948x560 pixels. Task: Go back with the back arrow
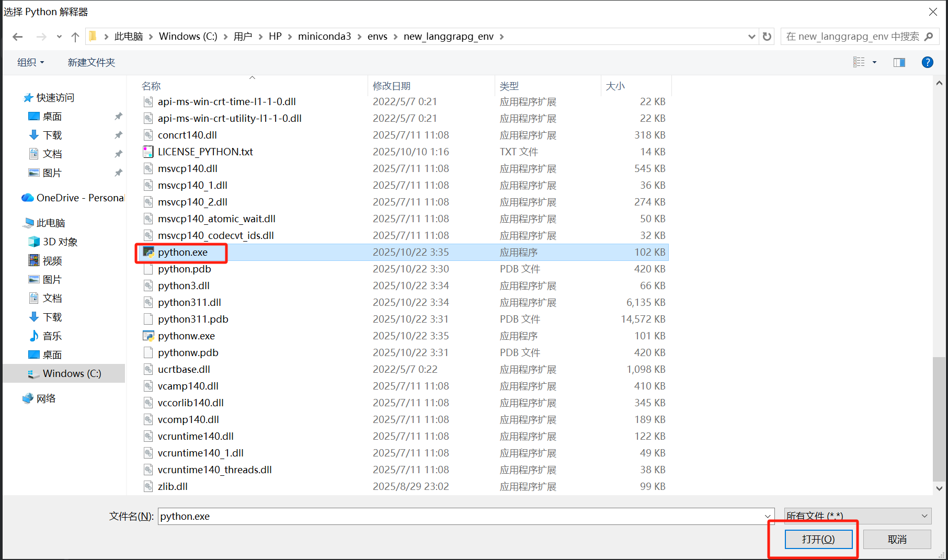[18, 37]
